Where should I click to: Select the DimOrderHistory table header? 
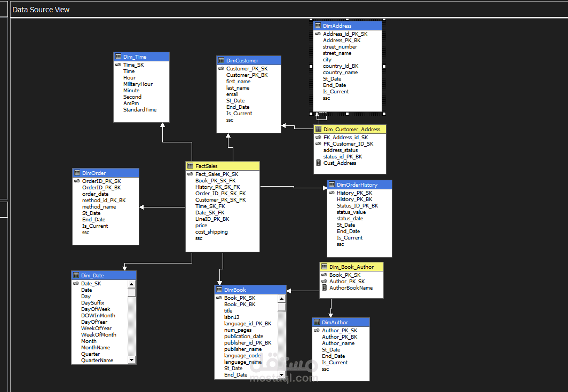point(359,185)
